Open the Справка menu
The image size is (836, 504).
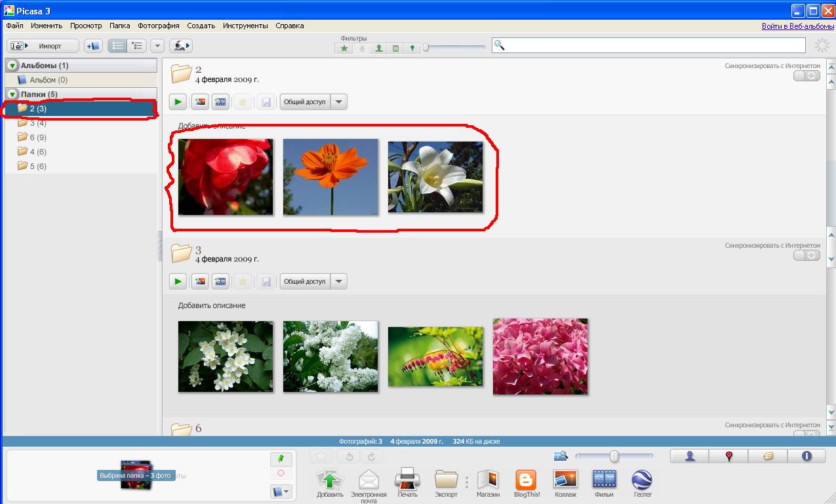tap(290, 26)
